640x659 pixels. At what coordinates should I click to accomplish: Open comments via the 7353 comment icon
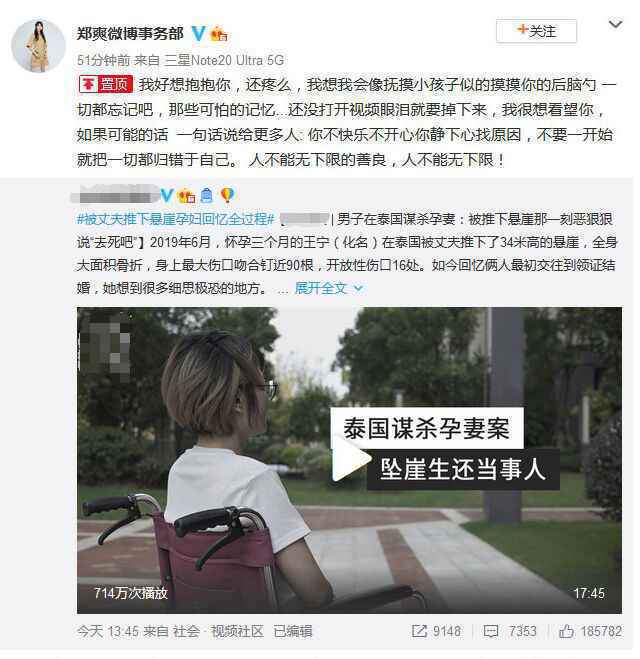(x=510, y=631)
